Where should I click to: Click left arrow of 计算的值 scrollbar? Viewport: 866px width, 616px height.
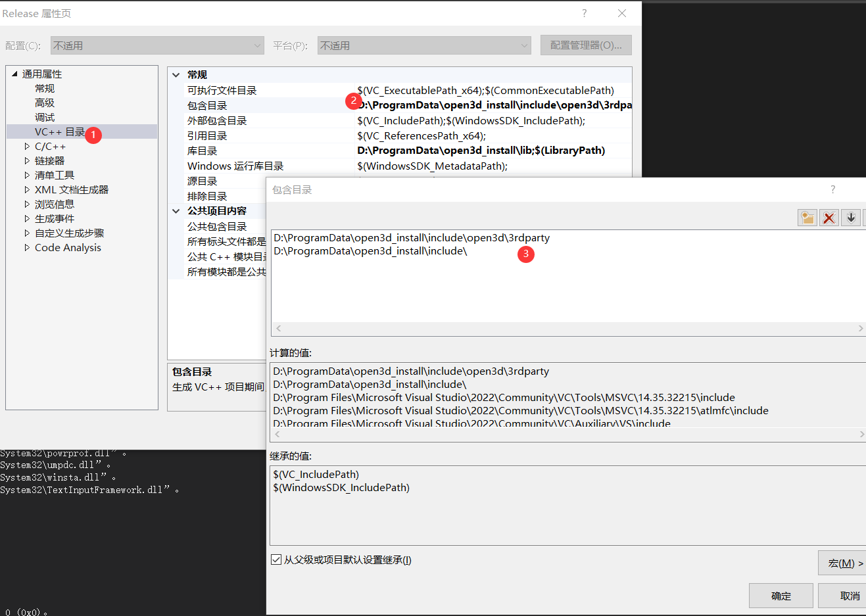(x=277, y=434)
